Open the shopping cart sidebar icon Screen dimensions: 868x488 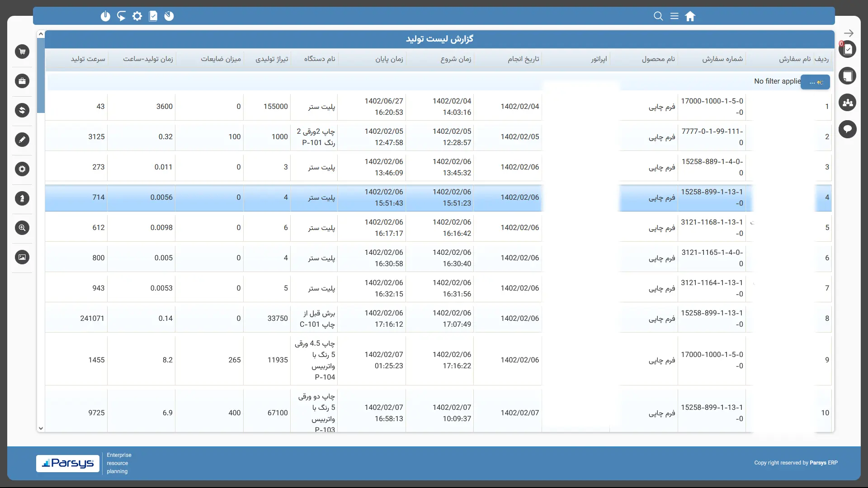pos(22,52)
